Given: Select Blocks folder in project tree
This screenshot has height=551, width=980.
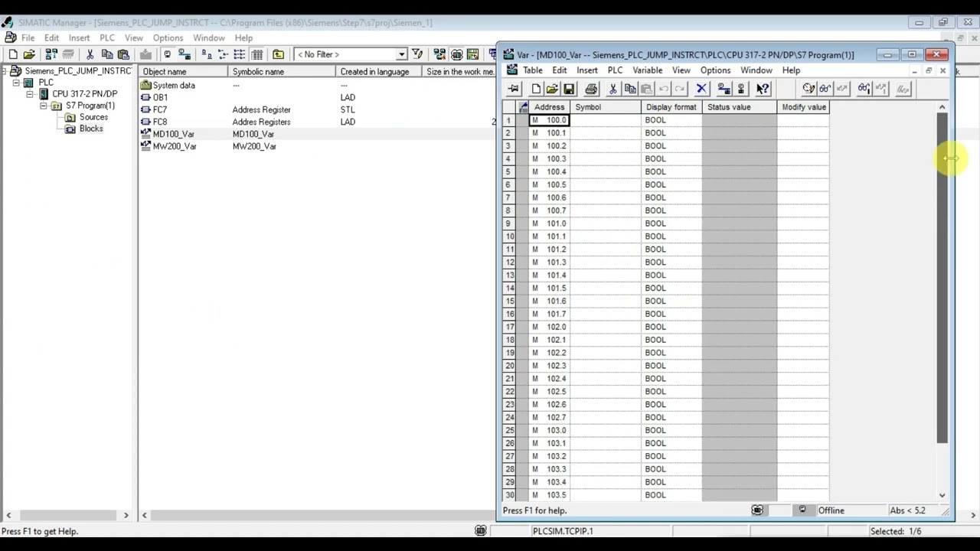Looking at the screenshot, I should 90,129.
